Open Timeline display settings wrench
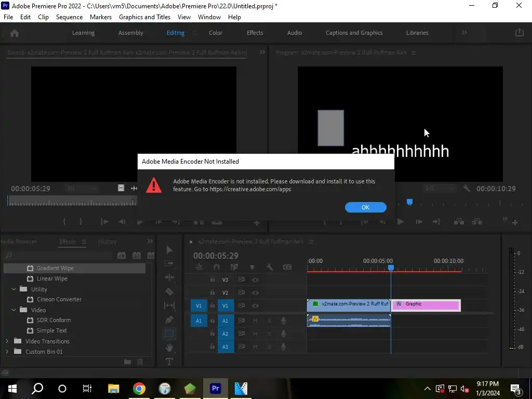Viewport: 532px width, 399px height. [270, 267]
